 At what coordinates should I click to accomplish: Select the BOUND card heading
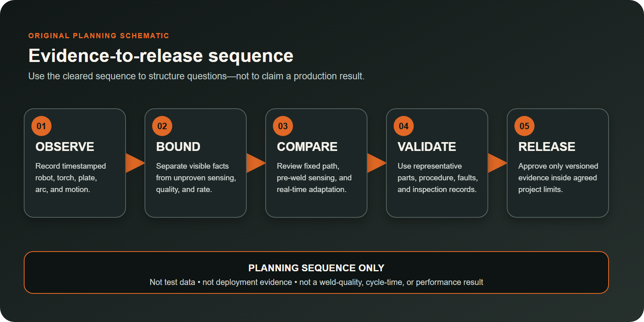pos(178,147)
